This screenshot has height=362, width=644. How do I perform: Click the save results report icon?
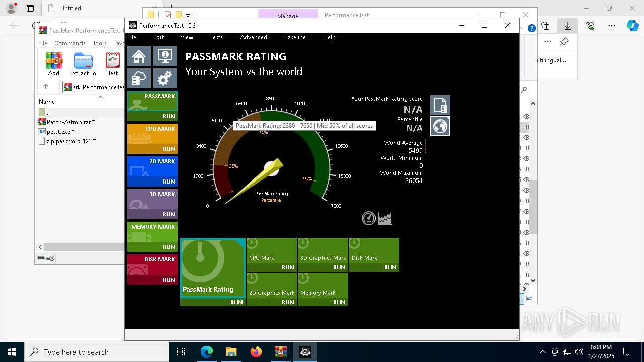point(440,105)
